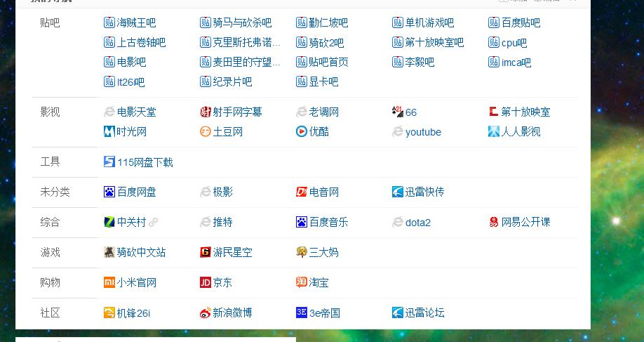Click the 游民星空 G icon

click(206, 252)
